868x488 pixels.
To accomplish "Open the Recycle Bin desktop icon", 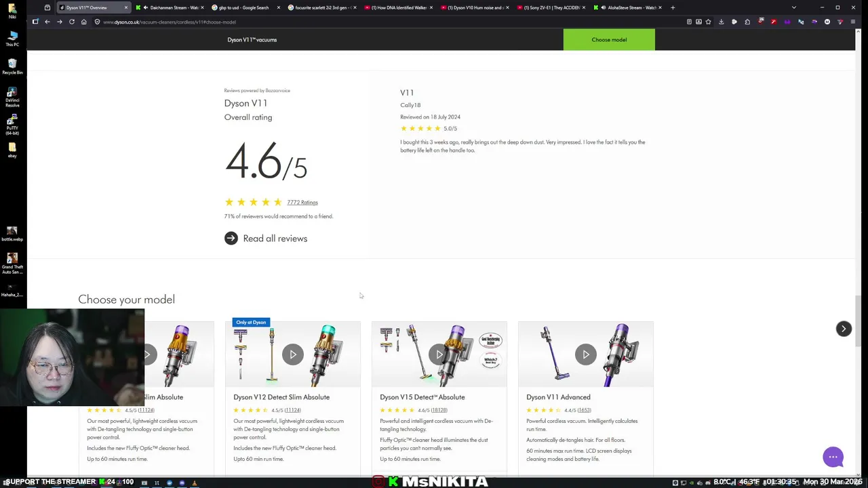I will pyautogui.click(x=12, y=66).
